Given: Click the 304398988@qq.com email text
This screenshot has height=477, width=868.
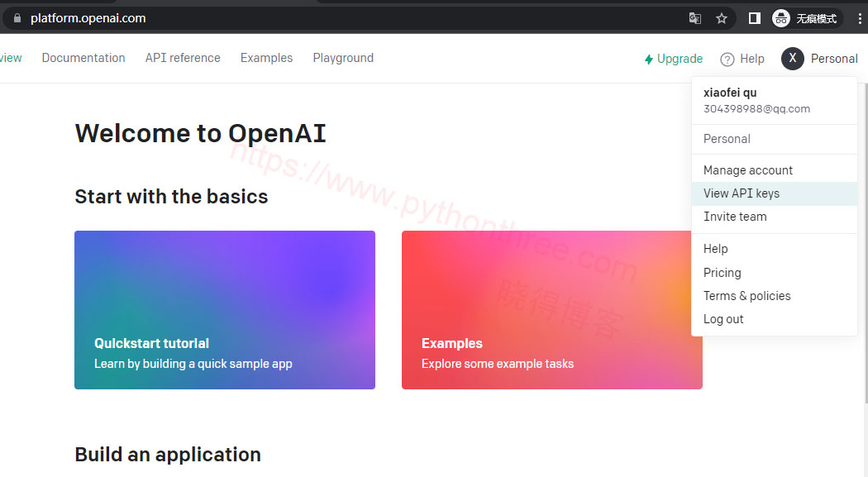Looking at the screenshot, I should (x=756, y=109).
